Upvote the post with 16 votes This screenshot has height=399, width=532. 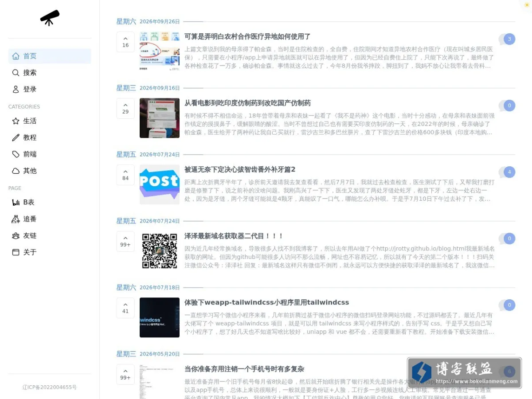click(x=125, y=42)
